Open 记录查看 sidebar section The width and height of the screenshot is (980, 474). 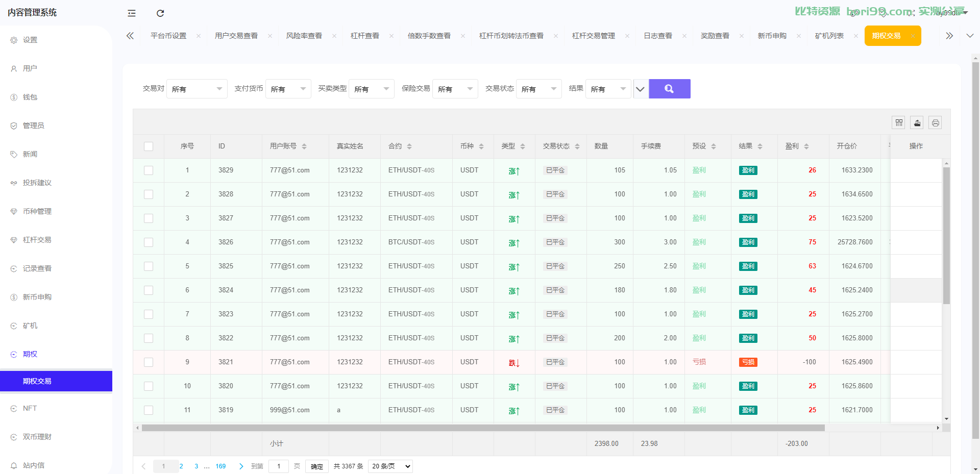(x=37, y=268)
